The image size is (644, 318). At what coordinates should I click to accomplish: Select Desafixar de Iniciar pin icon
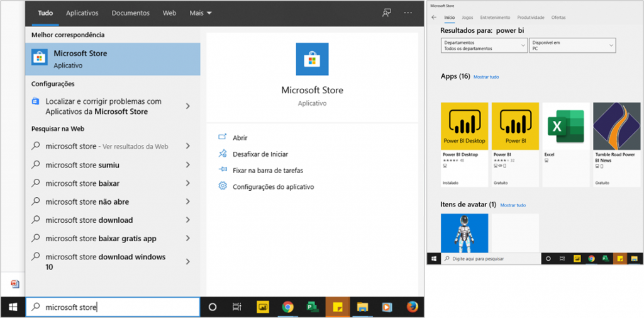pyautogui.click(x=222, y=154)
